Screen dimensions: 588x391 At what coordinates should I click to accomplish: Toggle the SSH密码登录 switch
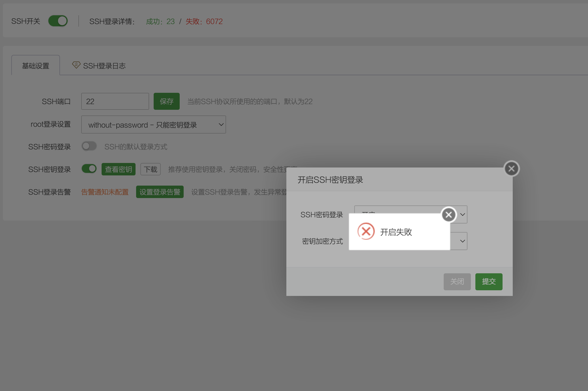[89, 146]
